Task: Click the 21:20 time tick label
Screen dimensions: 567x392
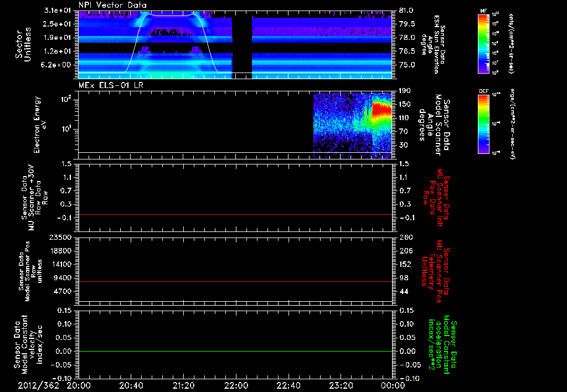Action: pyautogui.click(x=184, y=385)
